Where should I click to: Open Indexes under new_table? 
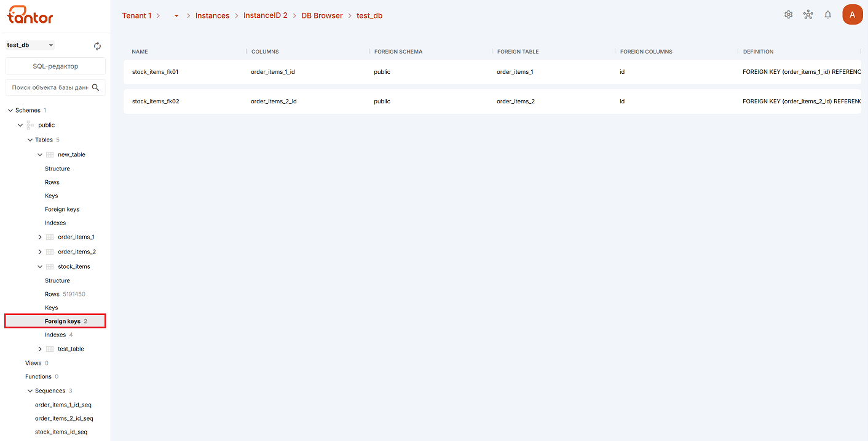coord(55,223)
